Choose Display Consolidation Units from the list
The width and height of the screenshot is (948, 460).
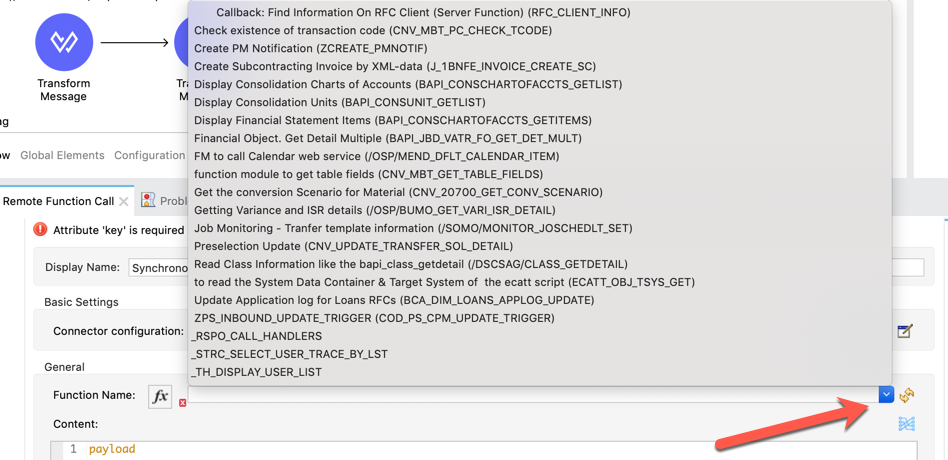click(x=339, y=102)
